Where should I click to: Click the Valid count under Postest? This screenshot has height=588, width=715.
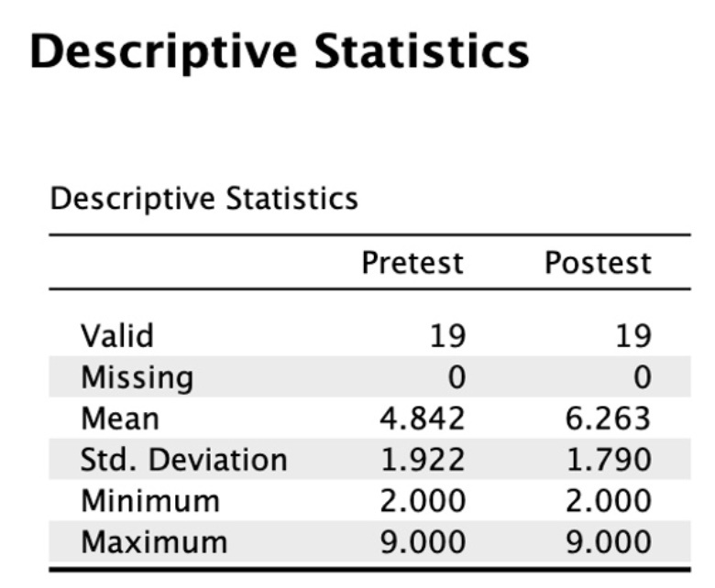pos(632,336)
